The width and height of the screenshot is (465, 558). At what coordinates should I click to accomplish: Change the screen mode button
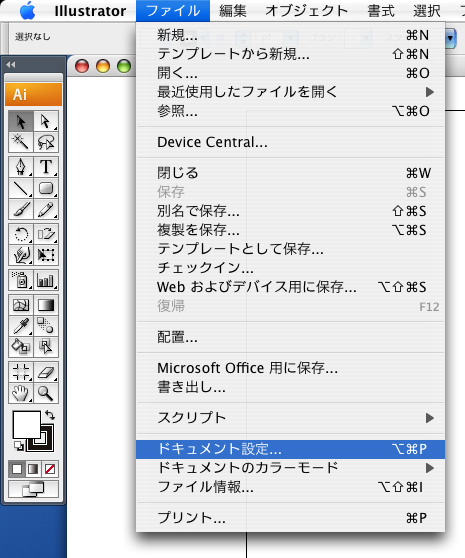pyautogui.click(x=33, y=489)
